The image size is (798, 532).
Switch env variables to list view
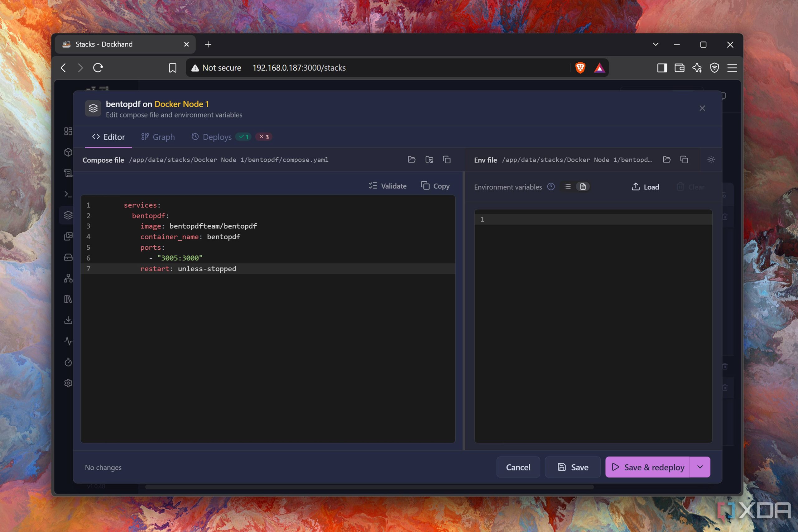click(x=568, y=187)
